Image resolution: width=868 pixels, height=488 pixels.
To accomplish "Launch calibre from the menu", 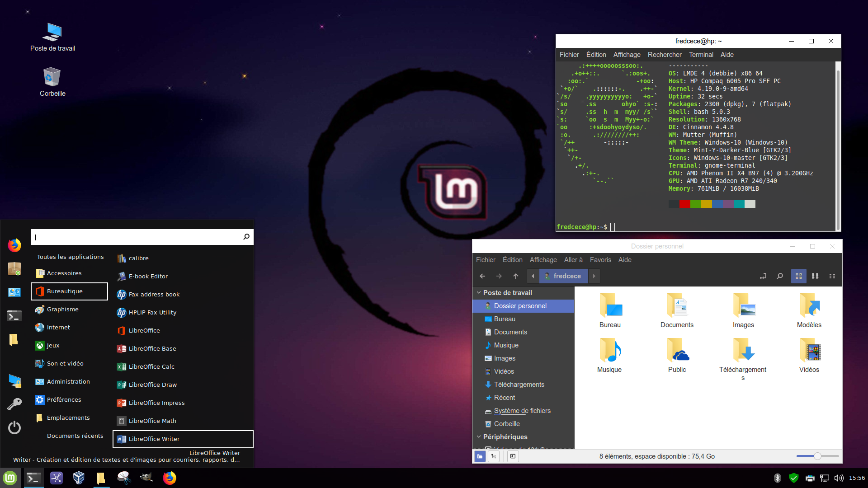I will tap(183, 258).
